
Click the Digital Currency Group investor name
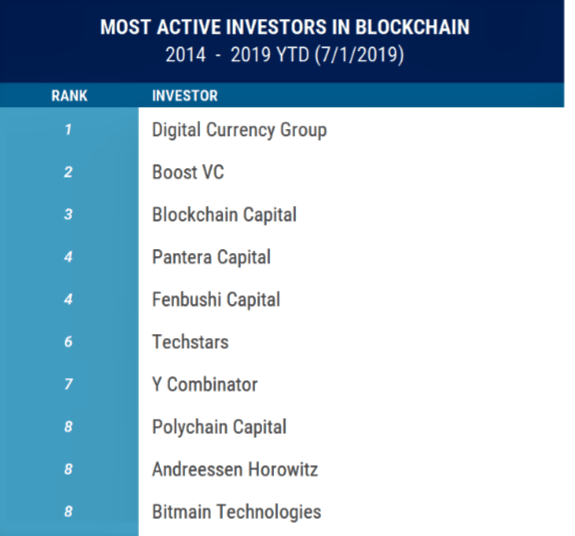(x=239, y=130)
